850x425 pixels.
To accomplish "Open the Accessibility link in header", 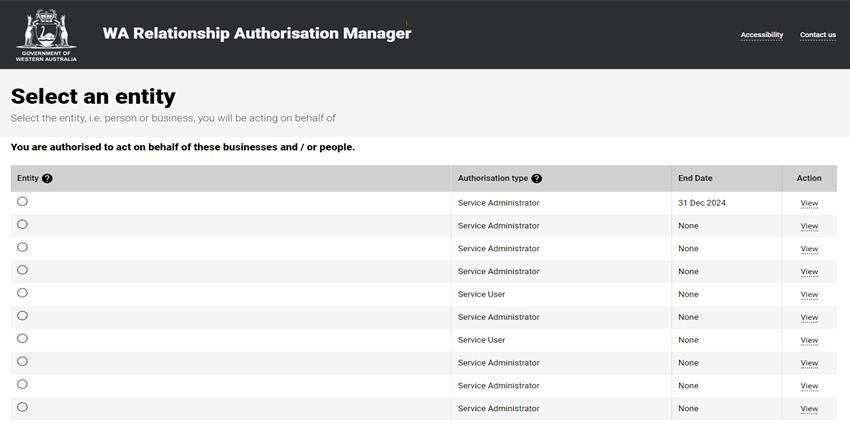I will point(762,35).
